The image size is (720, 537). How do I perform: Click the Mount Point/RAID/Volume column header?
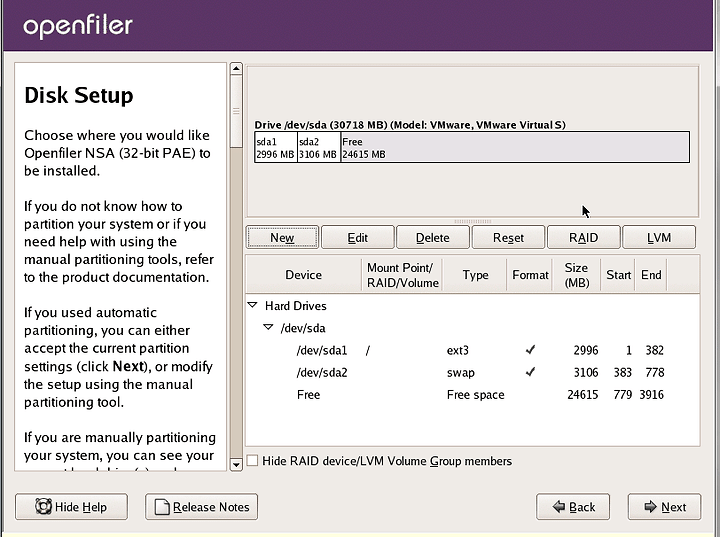click(402, 275)
